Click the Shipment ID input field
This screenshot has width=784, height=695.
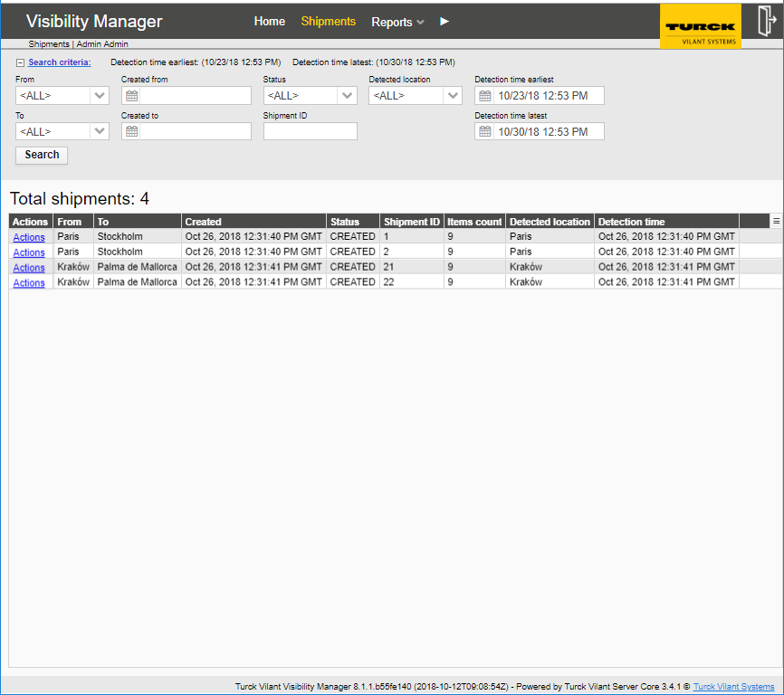click(x=310, y=131)
